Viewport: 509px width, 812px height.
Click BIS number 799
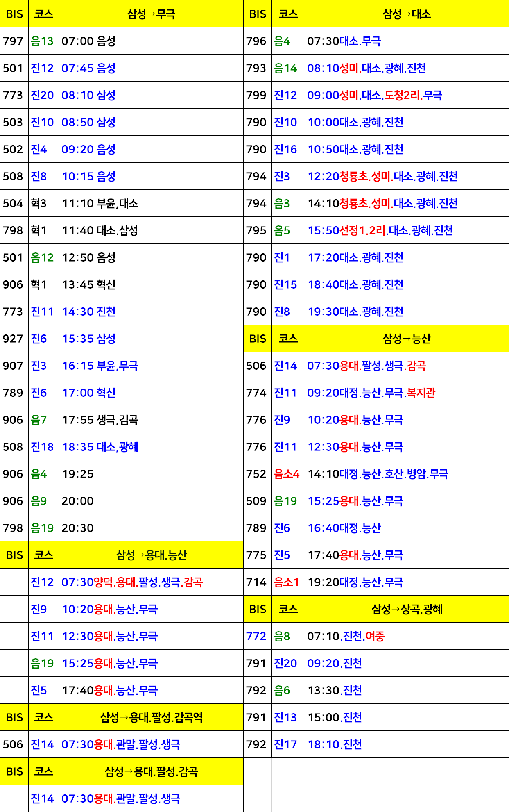click(x=256, y=95)
